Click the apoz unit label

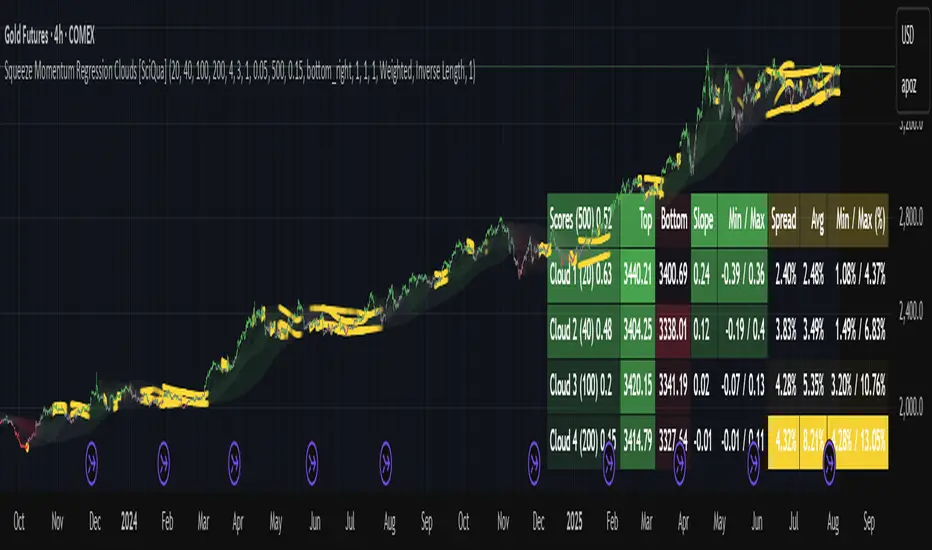(908, 86)
